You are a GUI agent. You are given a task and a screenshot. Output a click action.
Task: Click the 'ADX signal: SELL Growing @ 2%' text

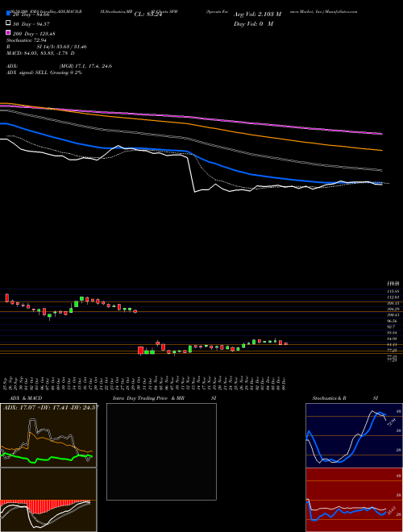point(44,73)
